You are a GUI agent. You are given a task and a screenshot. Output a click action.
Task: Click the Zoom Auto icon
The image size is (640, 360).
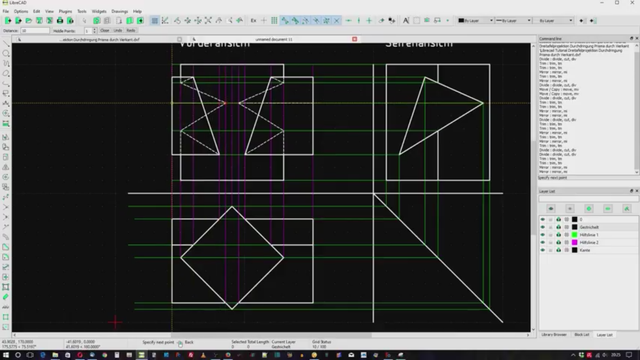pyautogui.click(x=208, y=20)
